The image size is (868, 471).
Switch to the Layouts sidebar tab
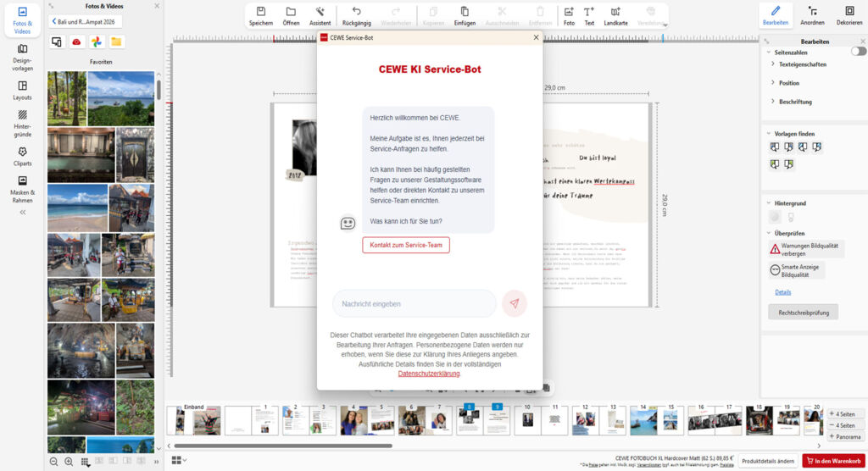pos(22,90)
